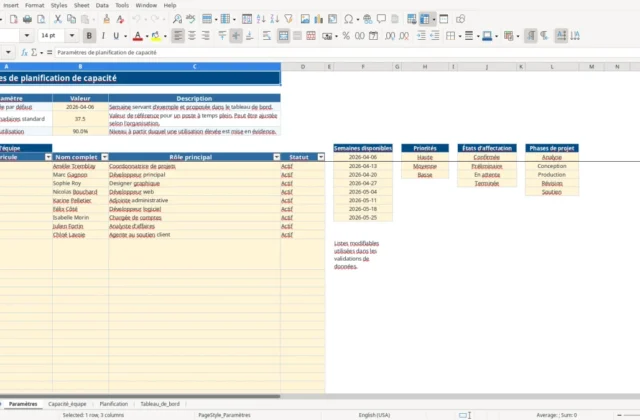The width and height of the screenshot is (640, 420).
Task: Toggle Wrap Text
Action: pyautogui.click(x=267, y=36)
